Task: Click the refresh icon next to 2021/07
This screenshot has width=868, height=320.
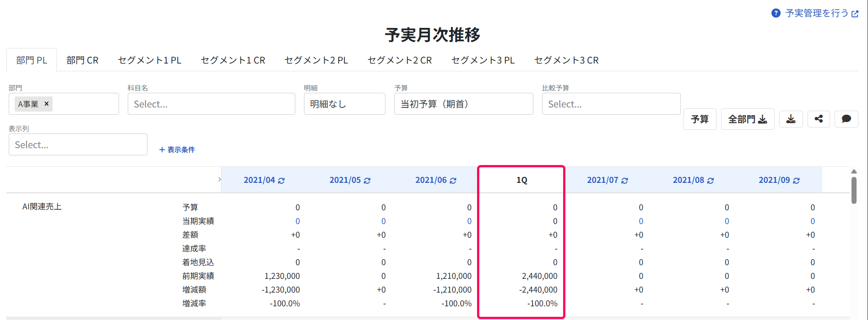Action: (x=624, y=181)
